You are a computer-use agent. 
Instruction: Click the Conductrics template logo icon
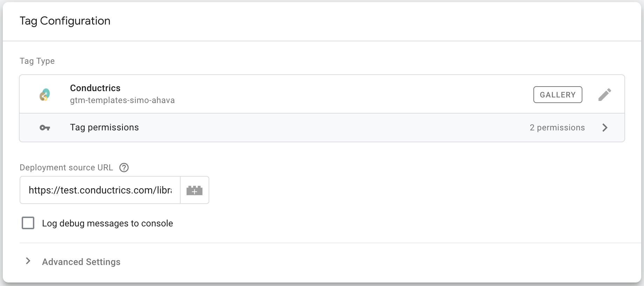[45, 95]
